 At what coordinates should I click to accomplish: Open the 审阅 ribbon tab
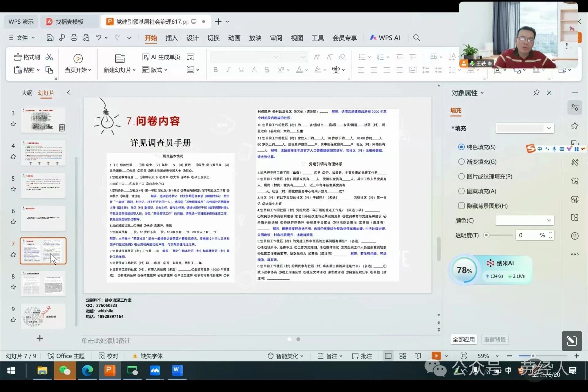276,38
